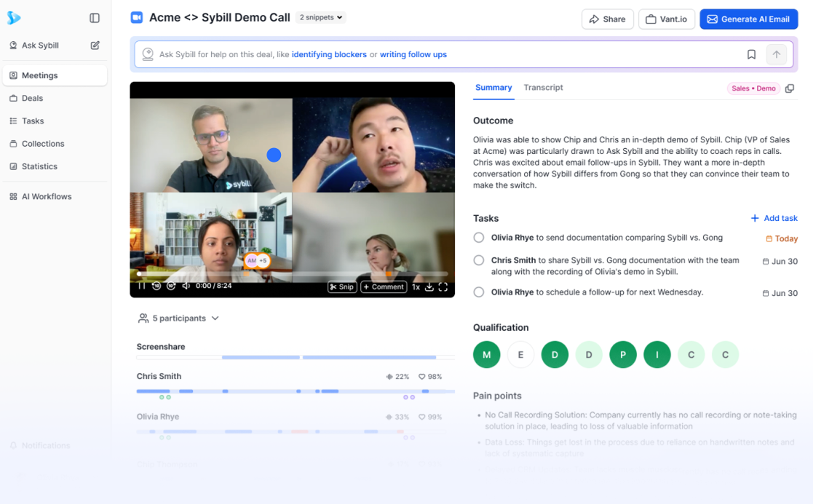Expand the 5 participants list
Image resolution: width=813 pixels, height=504 pixels.
pyautogui.click(x=178, y=318)
